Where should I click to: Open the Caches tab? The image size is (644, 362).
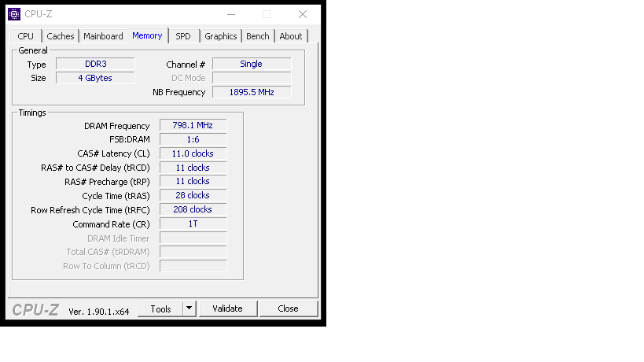click(x=61, y=36)
